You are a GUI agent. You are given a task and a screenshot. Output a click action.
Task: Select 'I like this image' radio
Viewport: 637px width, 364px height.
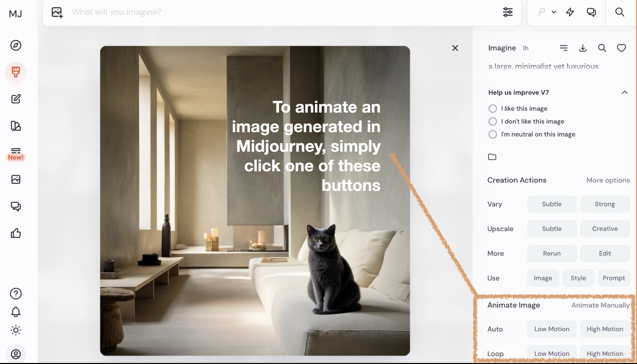point(492,109)
